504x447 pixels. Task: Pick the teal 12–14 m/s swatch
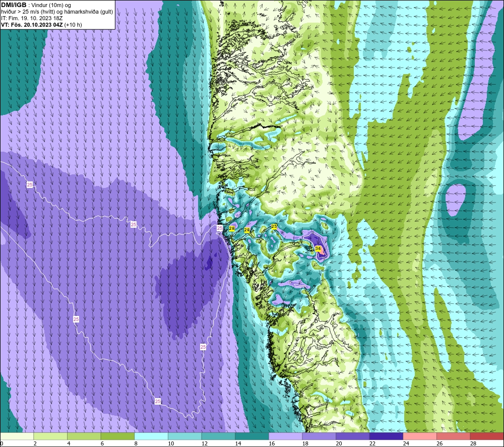point(218,436)
